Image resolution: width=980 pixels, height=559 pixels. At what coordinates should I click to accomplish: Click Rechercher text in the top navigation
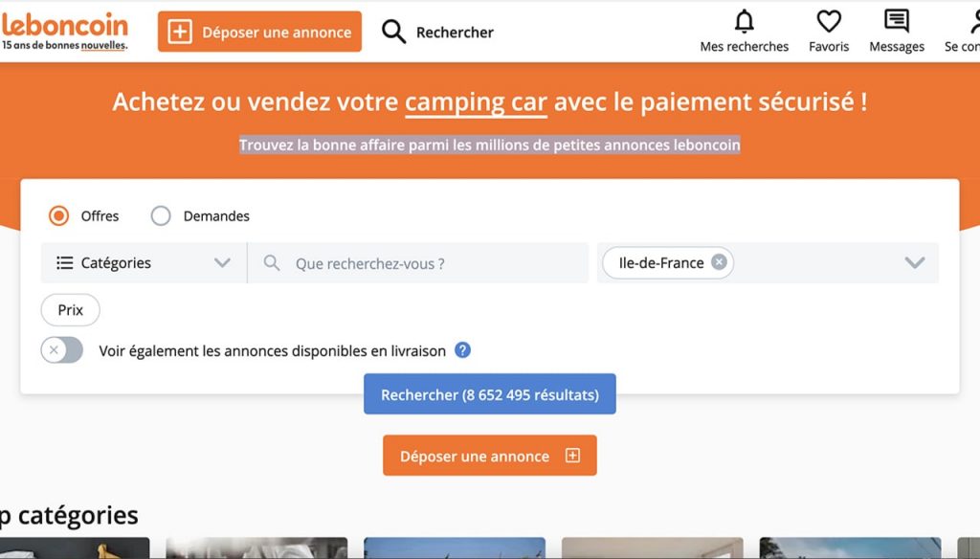tap(455, 32)
